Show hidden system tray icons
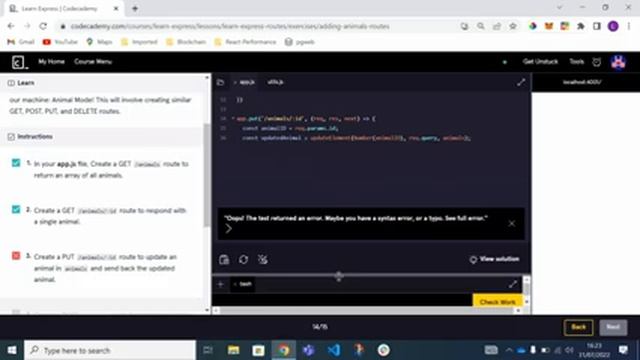 tap(509, 350)
